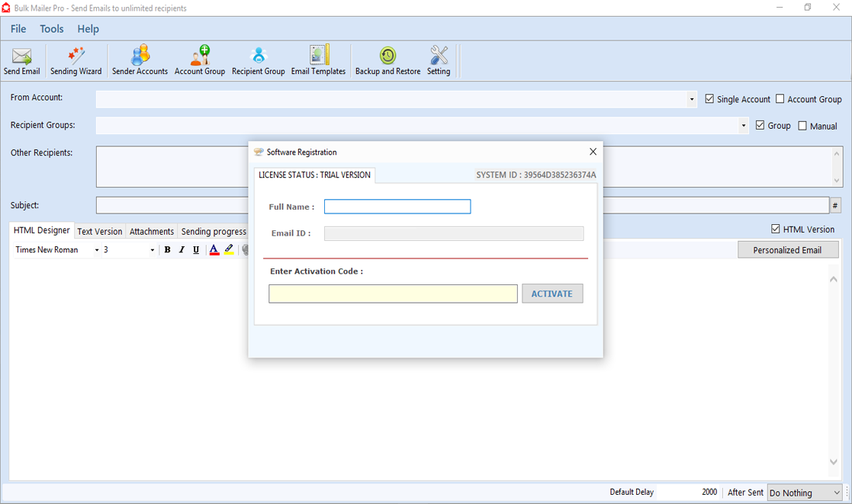The width and height of the screenshot is (852, 504).
Task: Choose the text highlight color tool
Action: click(x=229, y=250)
